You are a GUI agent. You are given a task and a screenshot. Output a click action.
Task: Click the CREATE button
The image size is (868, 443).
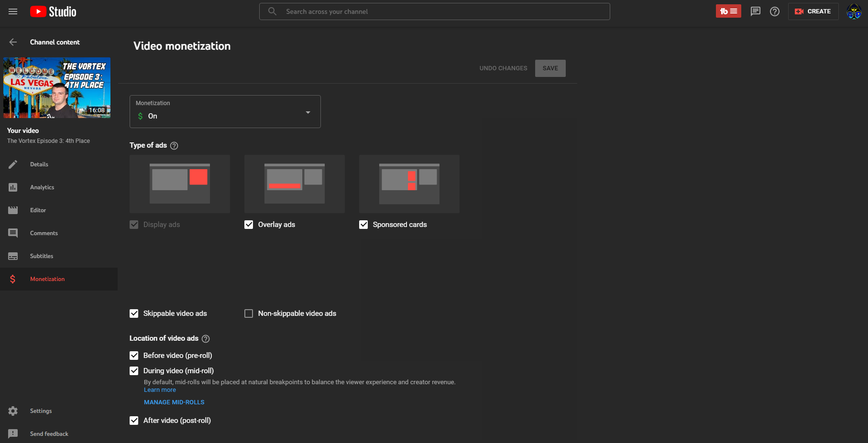pyautogui.click(x=813, y=11)
